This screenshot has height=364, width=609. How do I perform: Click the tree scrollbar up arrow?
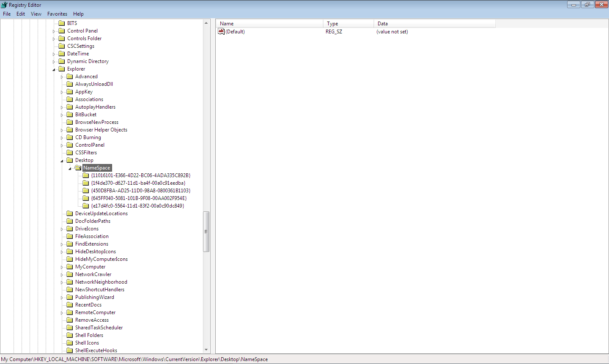coord(206,23)
